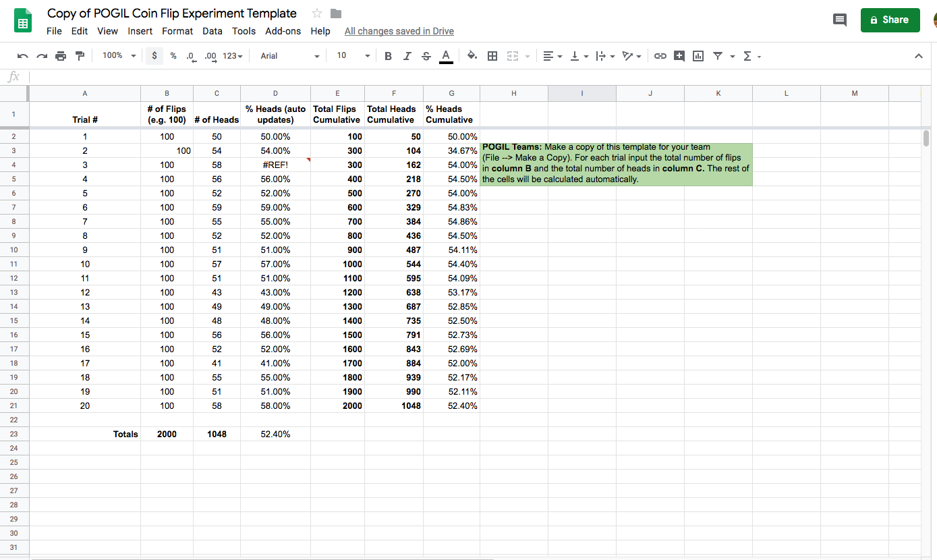Select the '# of Heads' header cell

[217, 114]
